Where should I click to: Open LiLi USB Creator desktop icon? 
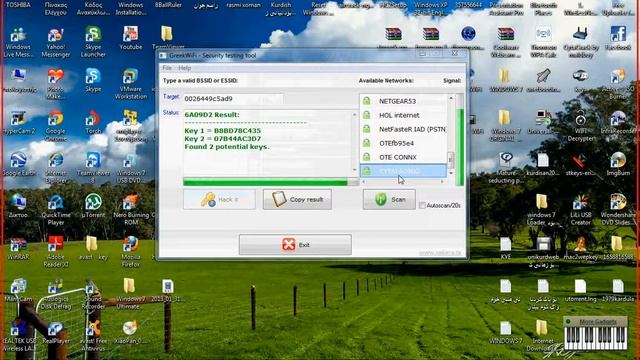coord(580,210)
